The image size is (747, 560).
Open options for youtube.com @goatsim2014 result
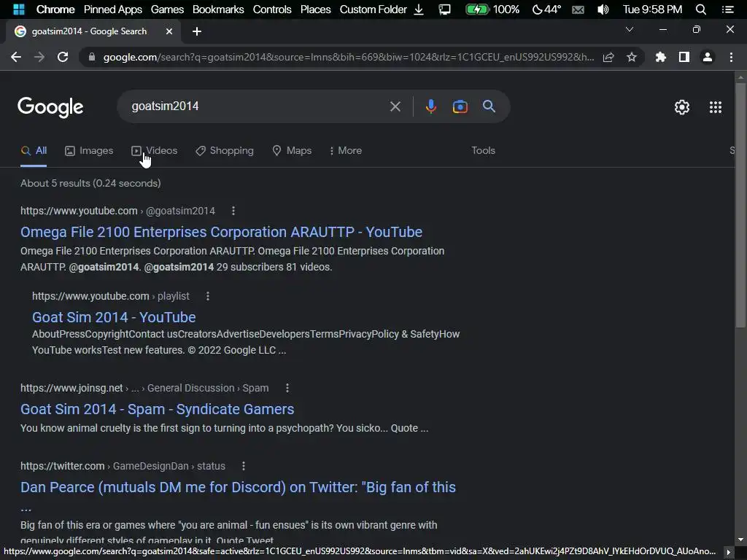click(233, 211)
